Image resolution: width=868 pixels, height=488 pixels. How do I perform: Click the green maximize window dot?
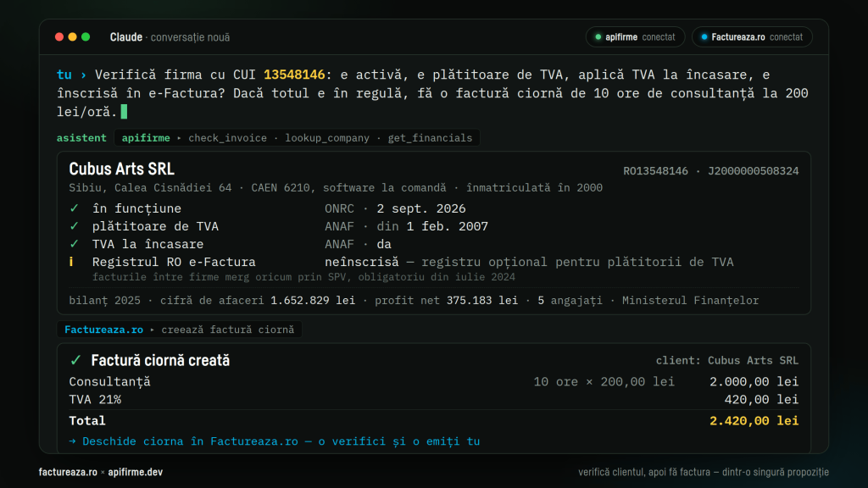click(x=86, y=37)
